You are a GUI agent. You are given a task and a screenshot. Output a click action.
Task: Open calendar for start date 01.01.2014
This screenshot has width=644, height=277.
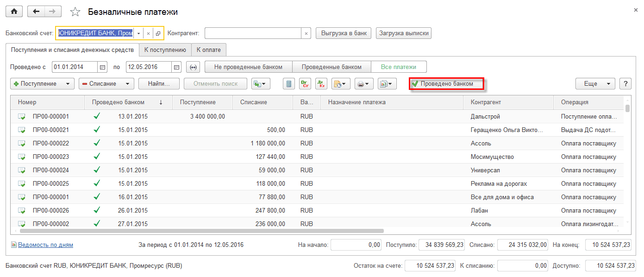(103, 67)
